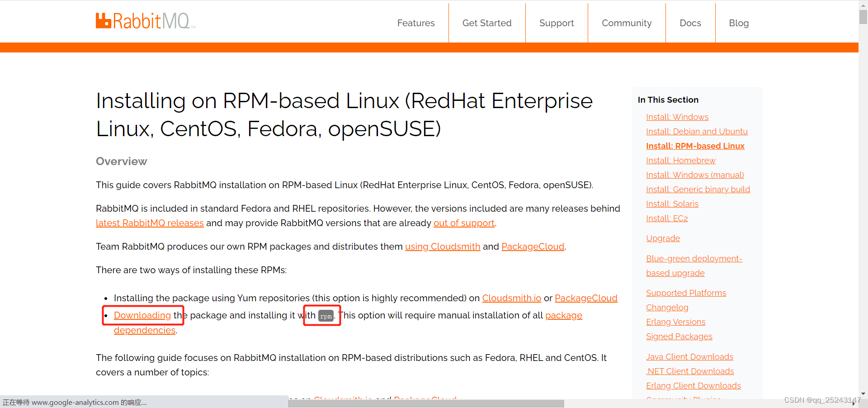Open the Changelog page
The height and width of the screenshot is (408, 868).
pos(667,307)
